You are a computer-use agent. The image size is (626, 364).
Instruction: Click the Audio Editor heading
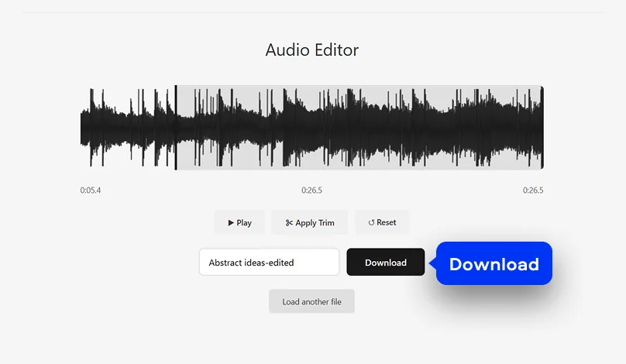pos(312,50)
